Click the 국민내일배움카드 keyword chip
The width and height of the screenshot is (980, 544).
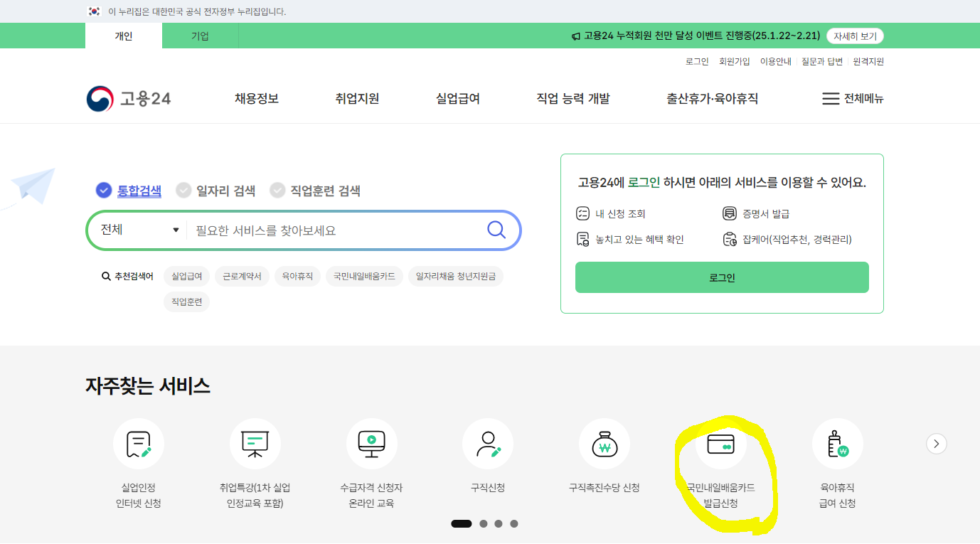coord(364,276)
